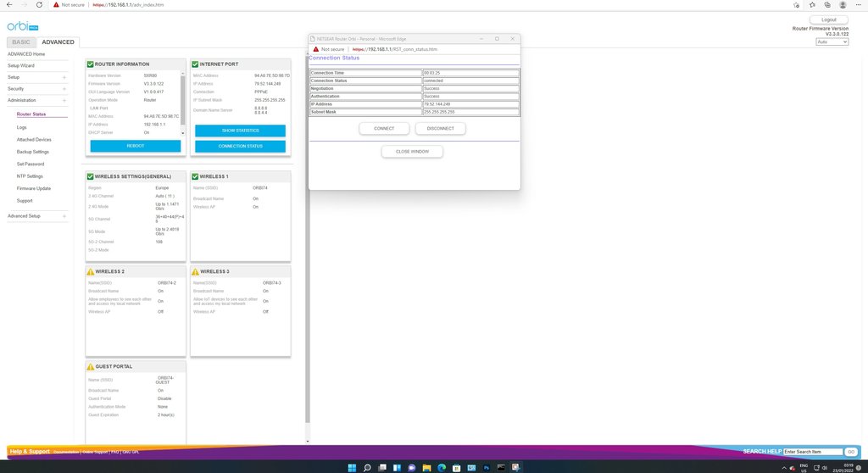The width and height of the screenshot is (868, 473).
Task: Click the Wireless 3 warning triangle icon
Action: point(195,271)
